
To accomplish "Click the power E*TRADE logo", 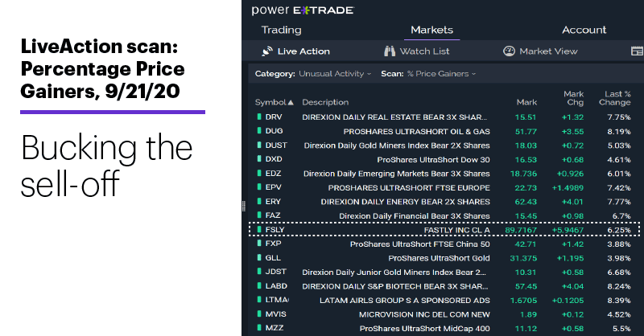I will tap(303, 10).
